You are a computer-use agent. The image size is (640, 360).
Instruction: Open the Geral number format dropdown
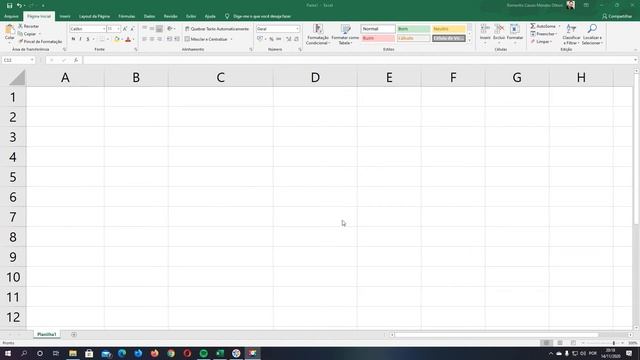coord(278,29)
